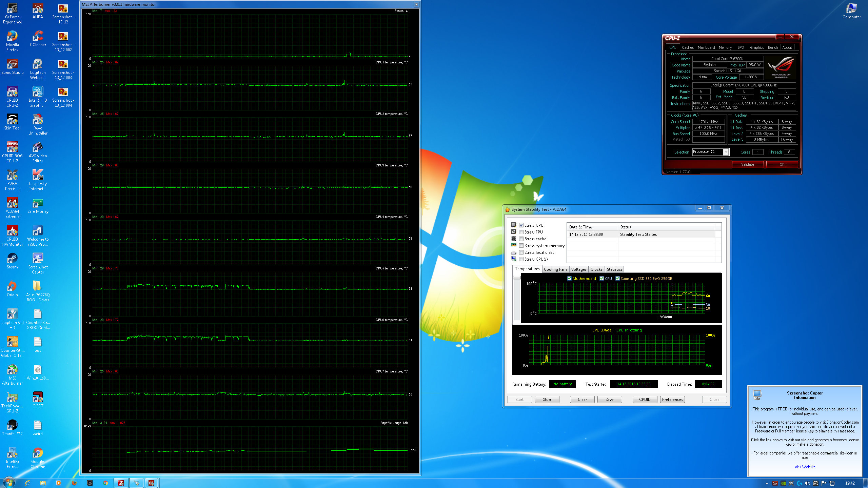The height and width of the screenshot is (488, 868).
Task: Toggle CPU temperature graph checkbox
Action: (602, 278)
